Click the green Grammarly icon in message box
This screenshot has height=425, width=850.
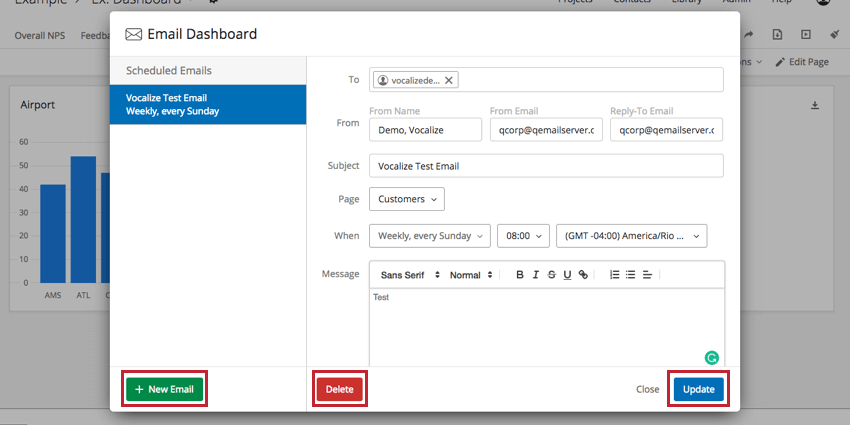[711, 357]
